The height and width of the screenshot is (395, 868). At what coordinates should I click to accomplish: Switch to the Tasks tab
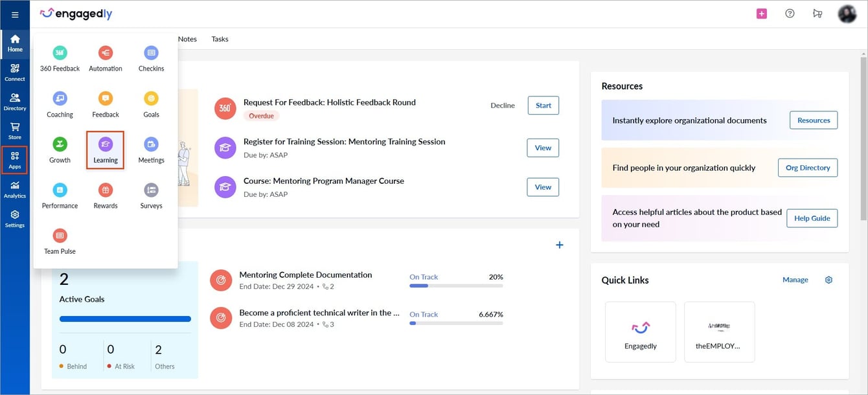[x=220, y=39]
